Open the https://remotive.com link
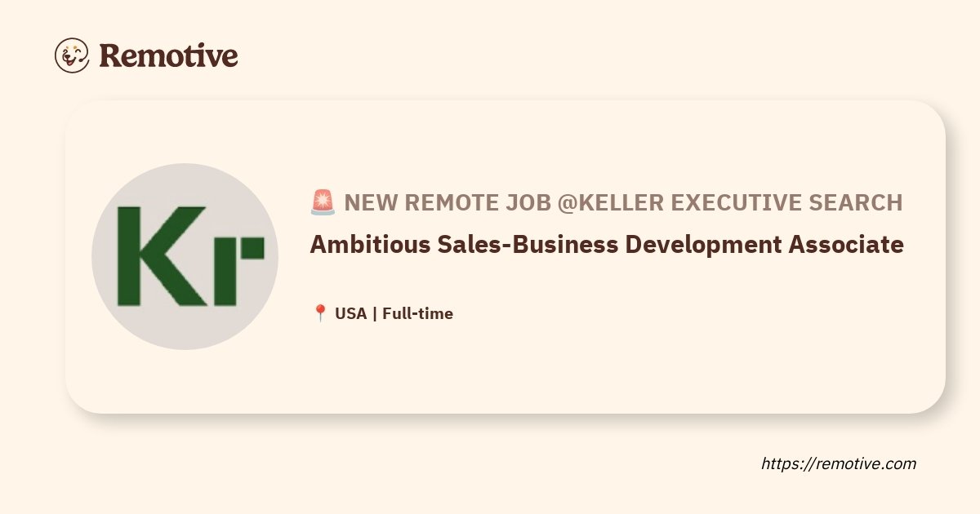The width and height of the screenshot is (980, 514). 839,463
